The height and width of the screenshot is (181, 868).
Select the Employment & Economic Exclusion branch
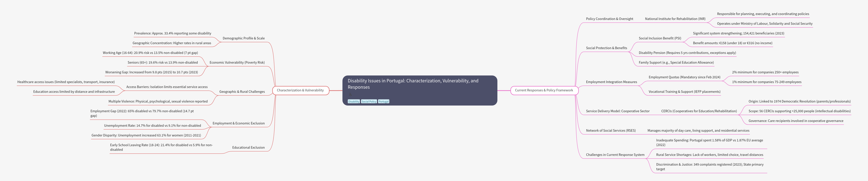coord(239,123)
